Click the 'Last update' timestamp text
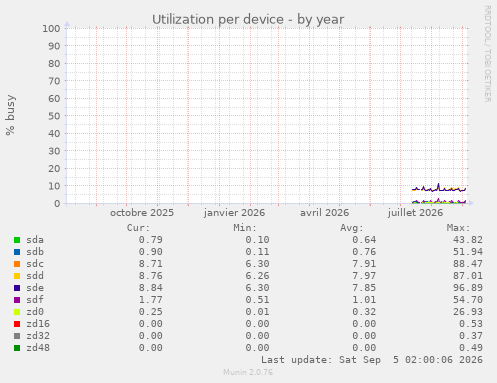The height and width of the screenshot is (383, 497). point(372,360)
